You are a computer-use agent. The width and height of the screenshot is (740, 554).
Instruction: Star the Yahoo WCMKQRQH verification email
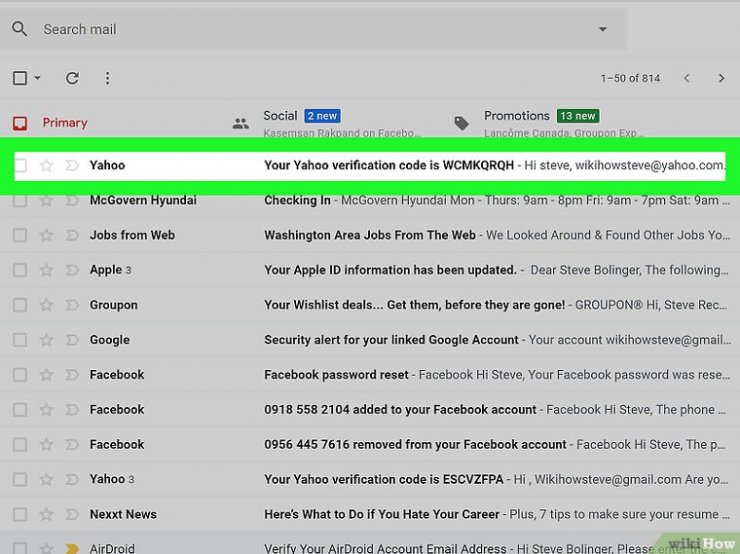[46, 165]
